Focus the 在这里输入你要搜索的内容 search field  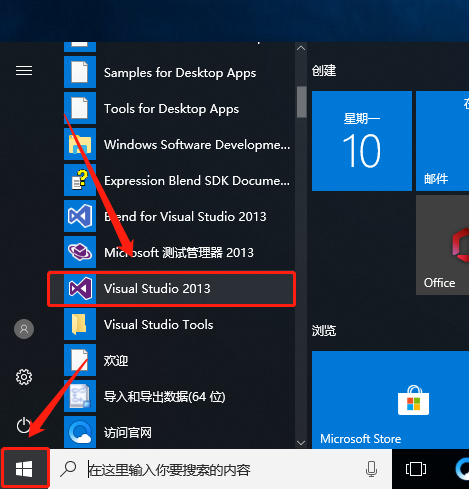[221, 469]
